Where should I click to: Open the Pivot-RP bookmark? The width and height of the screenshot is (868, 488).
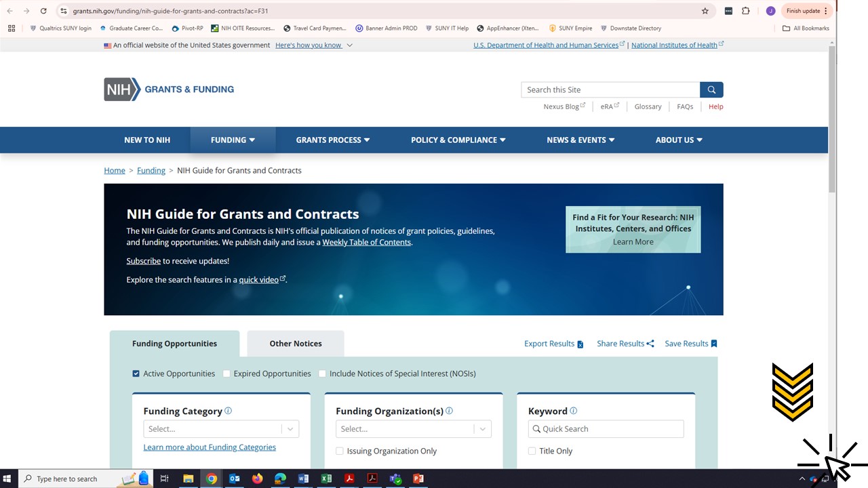[187, 28]
